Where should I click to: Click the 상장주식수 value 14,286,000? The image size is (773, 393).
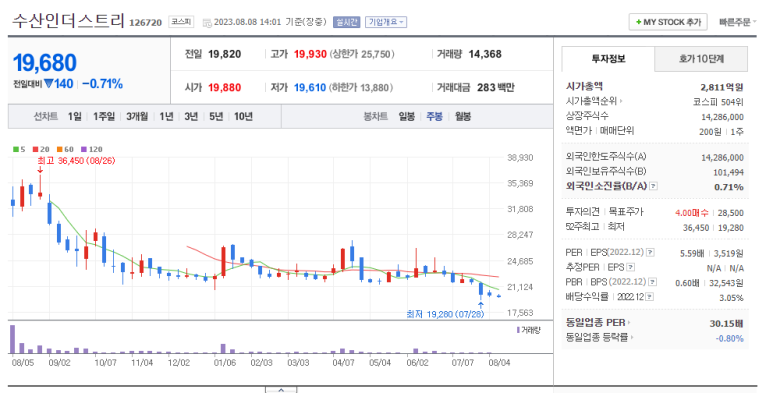(722, 117)
